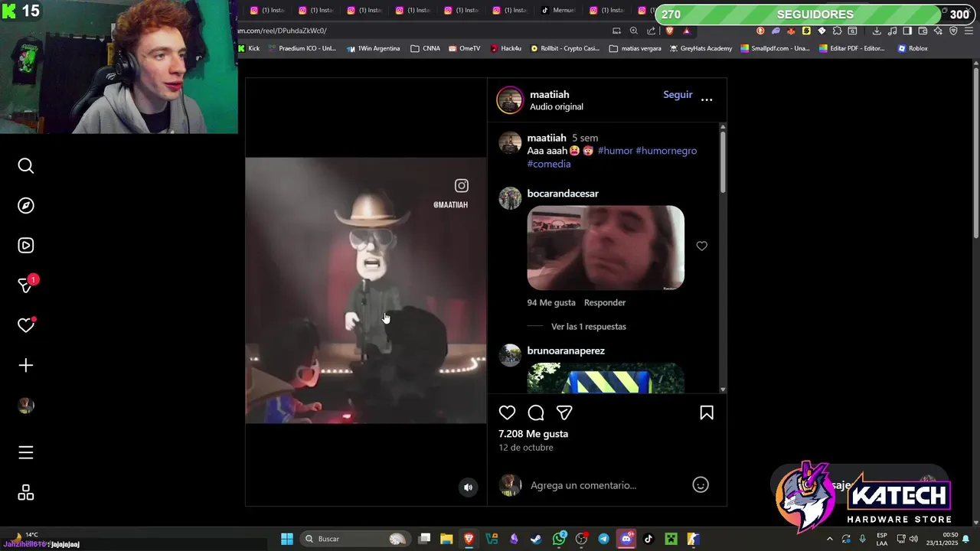980x551 pixels.
Task: Click the comments panel scrollbar
Action: coord(723,162)
